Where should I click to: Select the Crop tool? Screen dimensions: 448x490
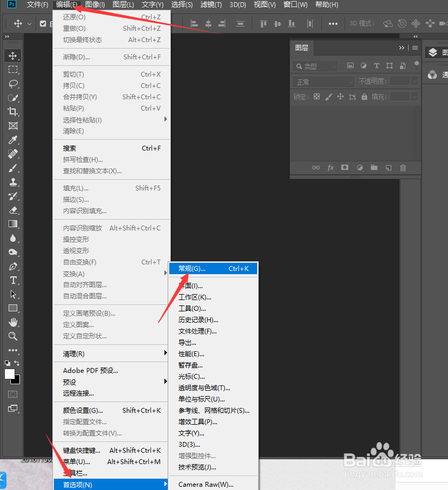pos(13,112)
